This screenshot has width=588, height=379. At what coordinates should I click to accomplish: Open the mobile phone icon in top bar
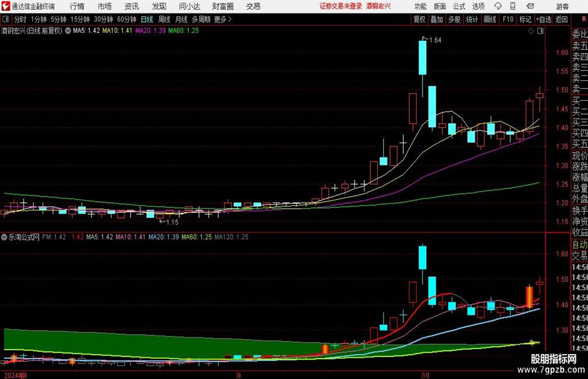coord(513,6)
